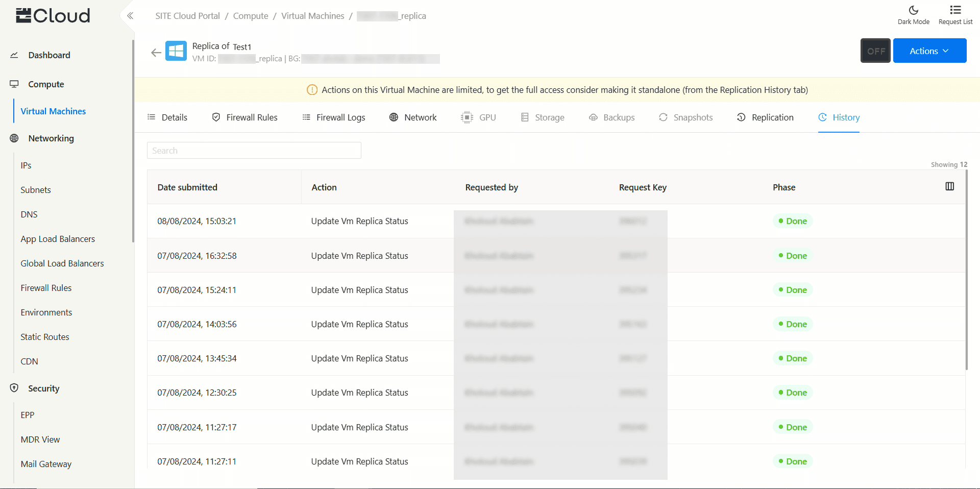Open the Details tab list icon
The image size is (980, 489).
point(151,117)
